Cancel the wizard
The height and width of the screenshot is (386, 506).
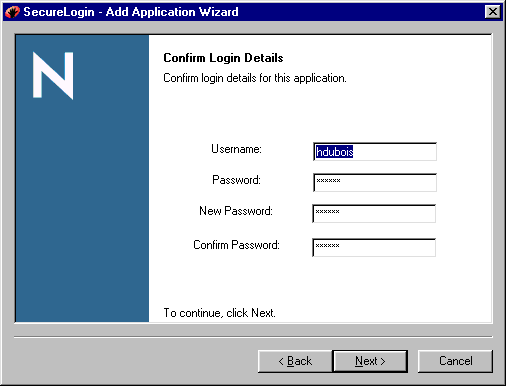click(455, 361)
